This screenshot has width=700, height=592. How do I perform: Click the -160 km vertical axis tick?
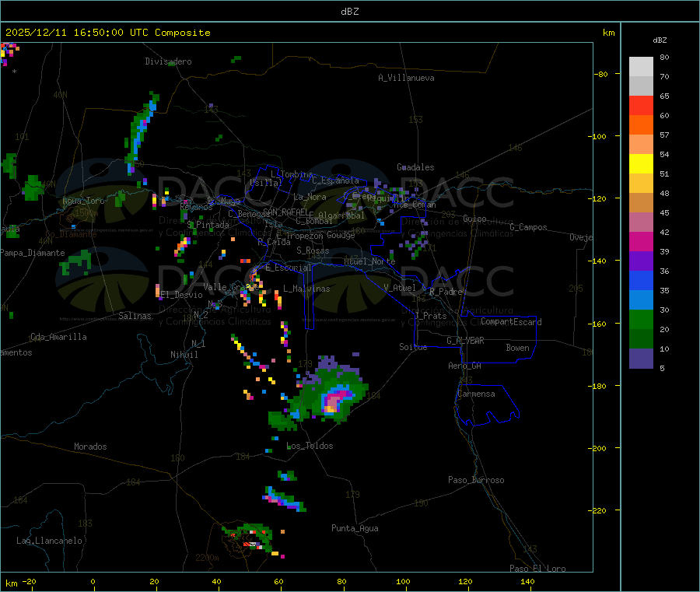coord(599,324)
